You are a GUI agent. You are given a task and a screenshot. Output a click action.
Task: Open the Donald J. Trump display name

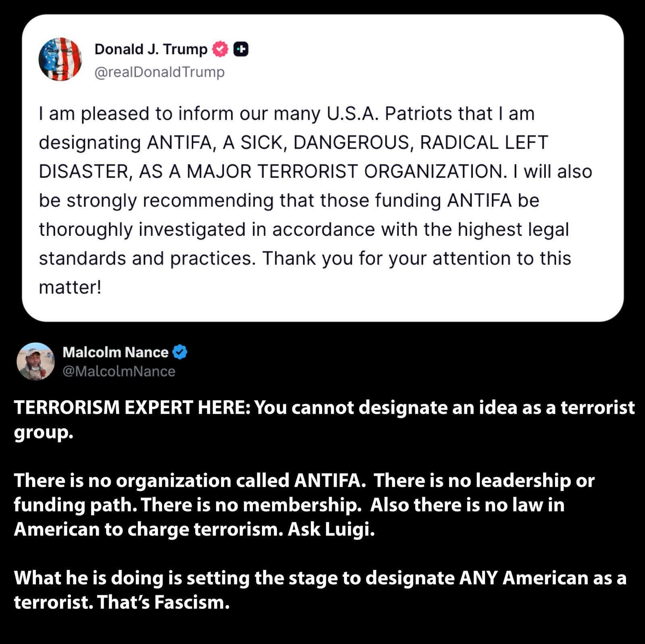tap(151, 49)
